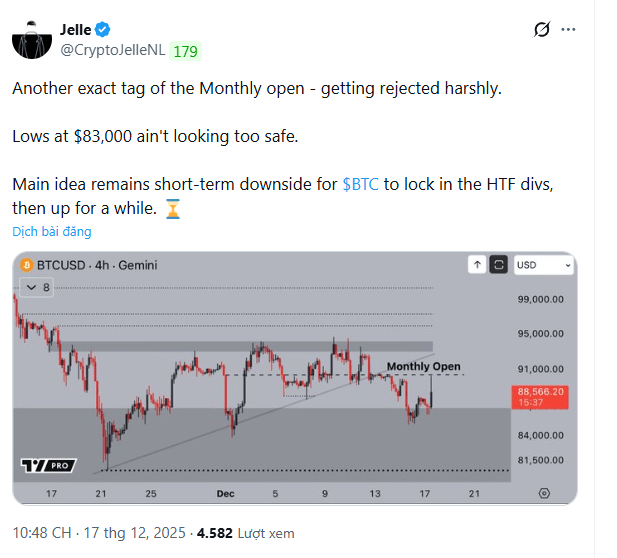617x558 pixels.
Task: Click the green 179 score badge
Action: 186,50
